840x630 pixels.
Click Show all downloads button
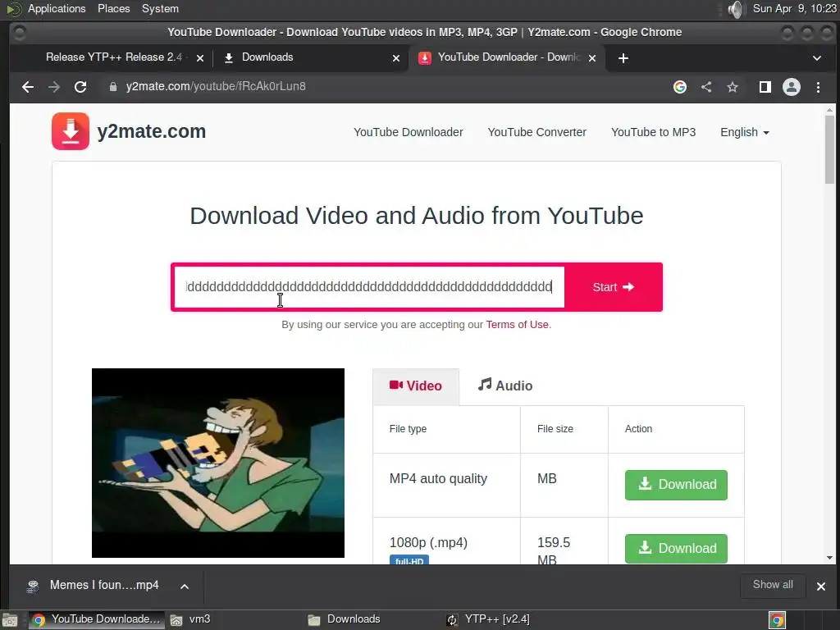coord(773,585)
